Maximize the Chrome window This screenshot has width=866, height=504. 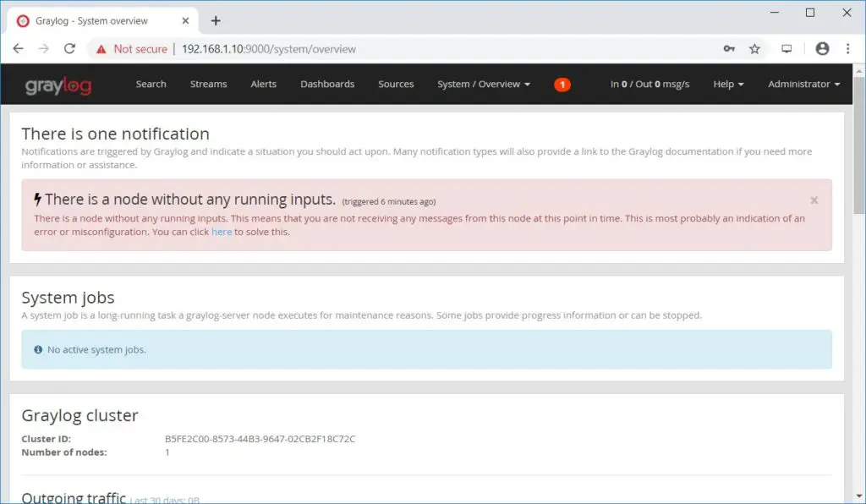810,12
